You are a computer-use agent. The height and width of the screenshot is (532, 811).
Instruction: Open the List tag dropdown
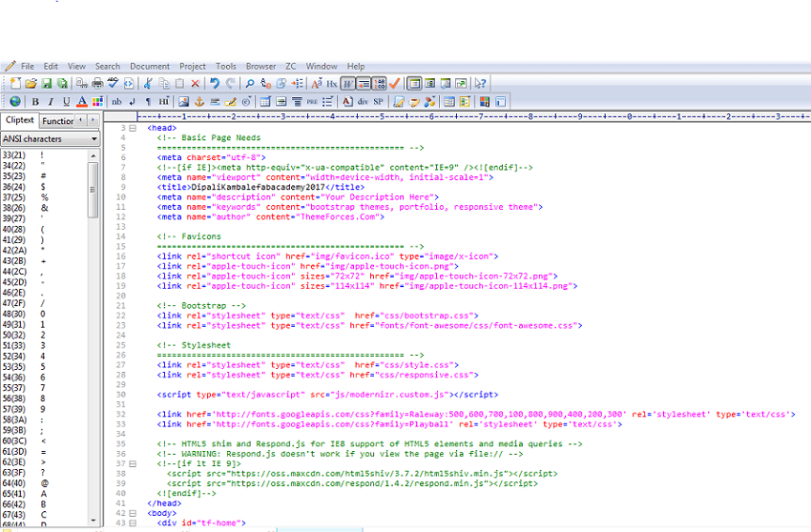tap(328, 101)
